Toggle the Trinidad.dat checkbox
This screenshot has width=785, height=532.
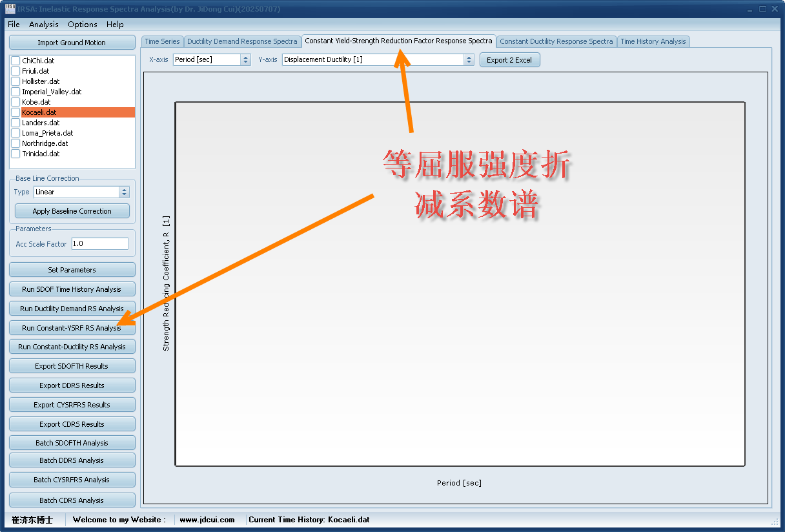pos(16,154)
